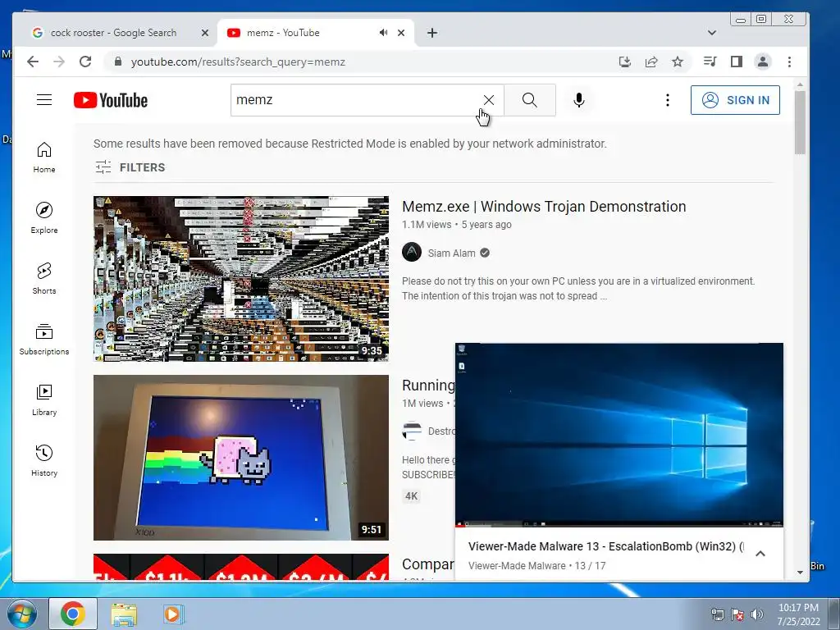Open Chrome tab search dropdown
Viewport: 840px width, 630px height.
click(x=711, y=33)
